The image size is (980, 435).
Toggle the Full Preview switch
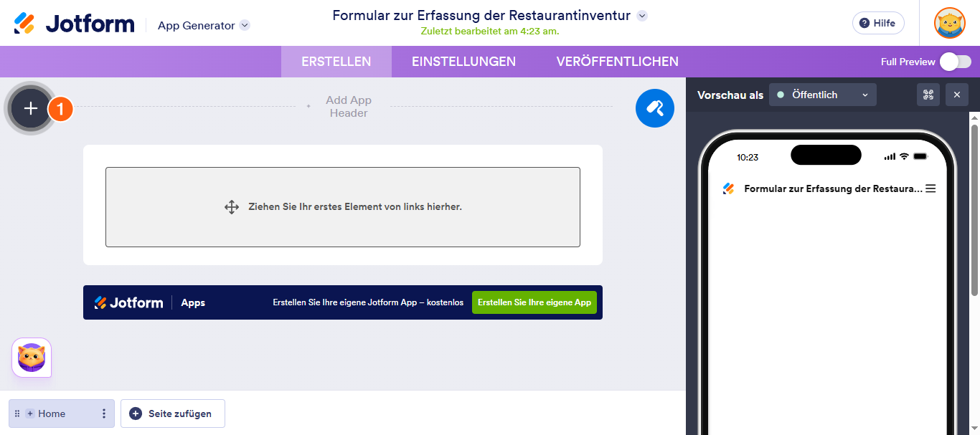coord(956,62)
